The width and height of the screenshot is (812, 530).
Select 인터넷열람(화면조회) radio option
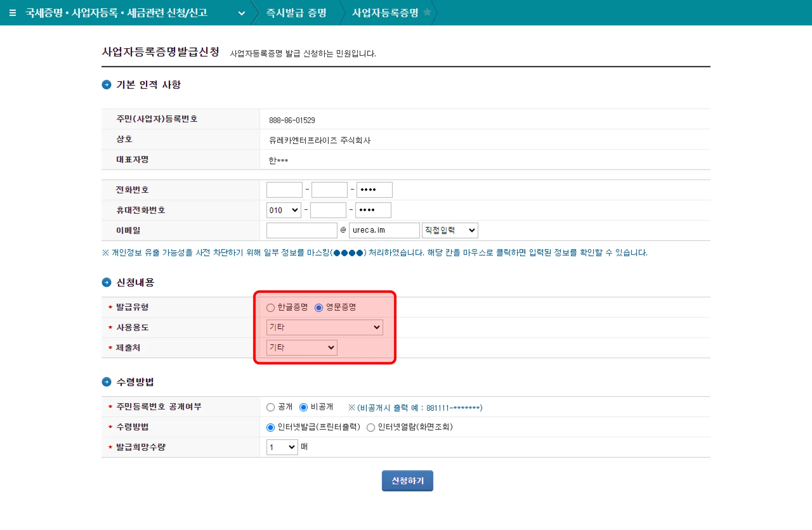371,427
